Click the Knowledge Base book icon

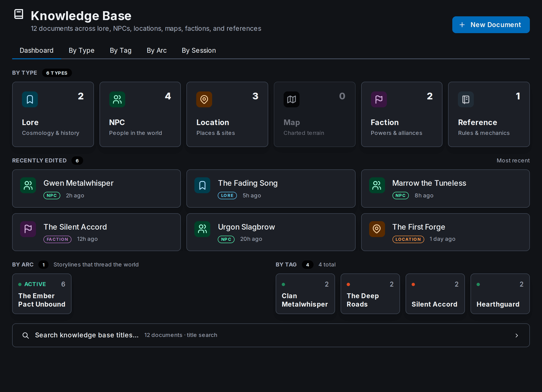pos(19,14)
